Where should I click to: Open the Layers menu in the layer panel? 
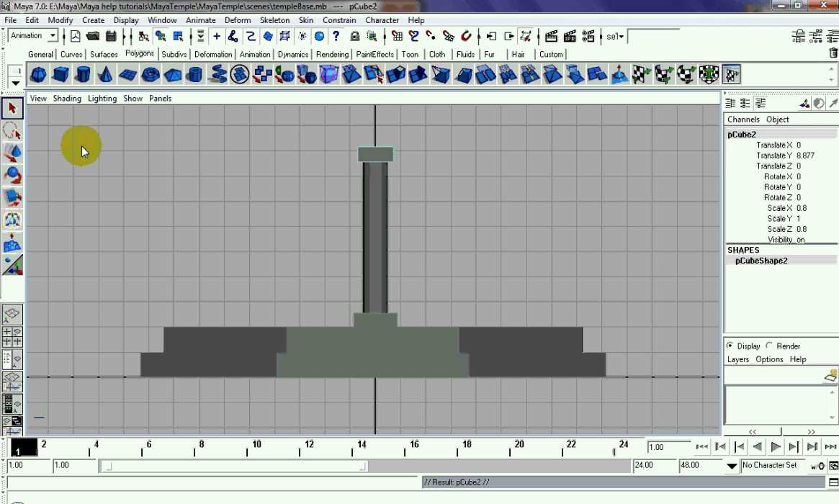tap(737, 359)
